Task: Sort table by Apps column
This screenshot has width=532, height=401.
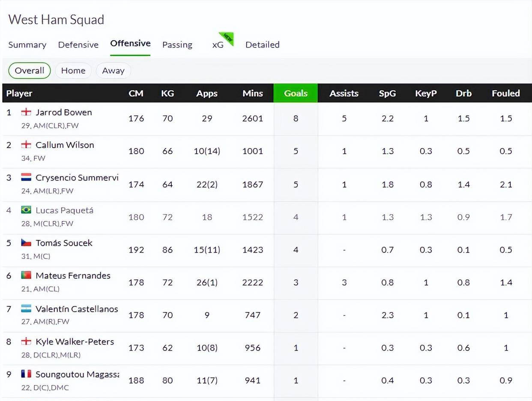Action: pos(207,93)
